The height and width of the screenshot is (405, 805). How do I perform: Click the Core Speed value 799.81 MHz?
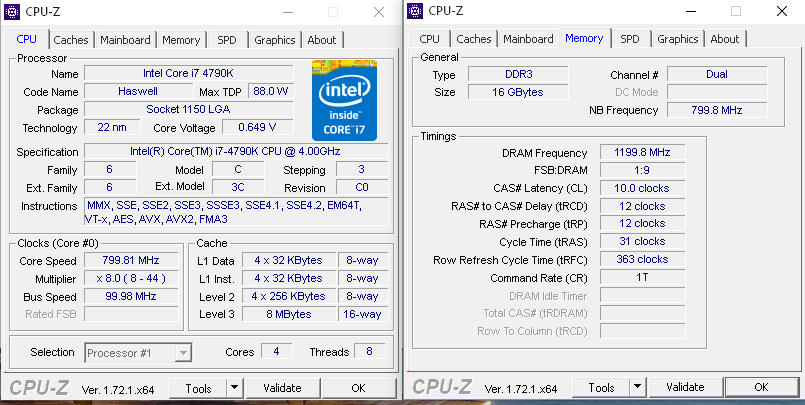[131, 260]
